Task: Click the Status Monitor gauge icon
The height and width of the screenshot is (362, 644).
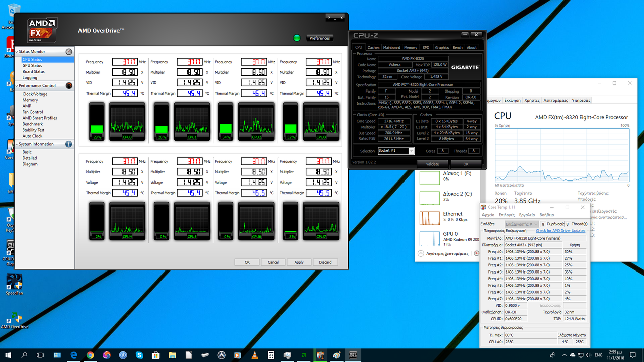Action: 69,52
